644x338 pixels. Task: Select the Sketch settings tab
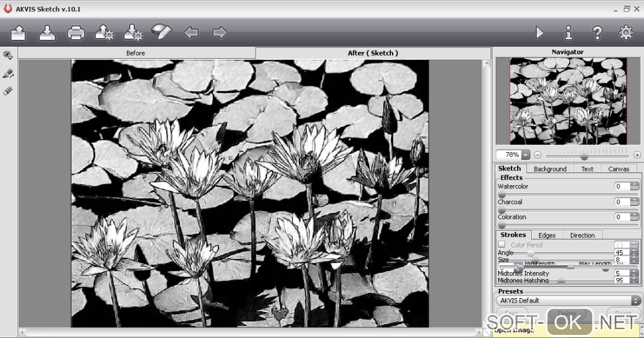(x=510, y=169)
